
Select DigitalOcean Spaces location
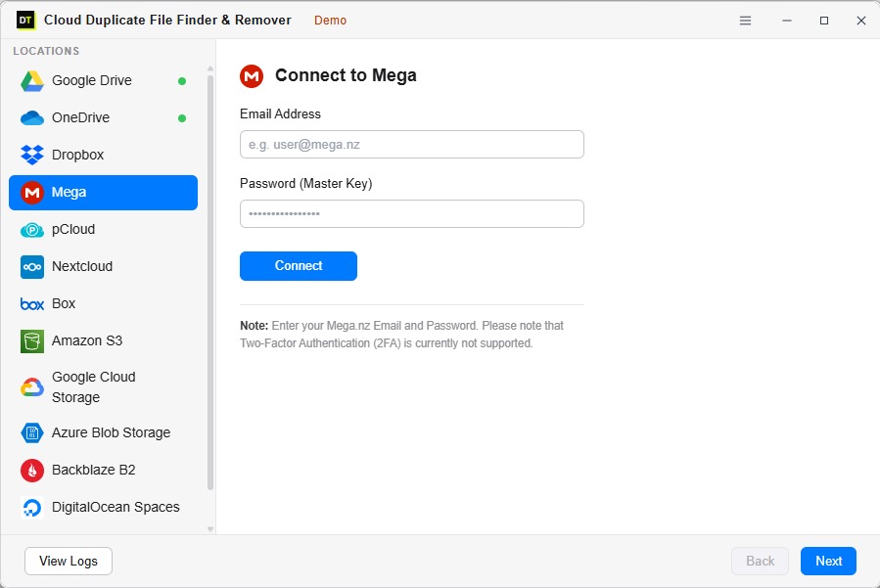pos(103,507)
